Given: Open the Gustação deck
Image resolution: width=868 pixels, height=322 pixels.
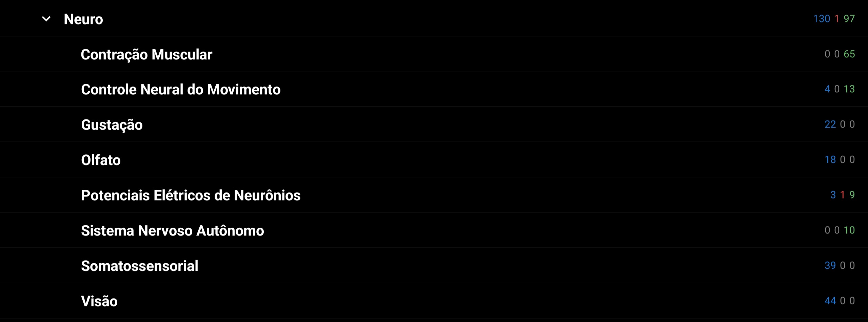Looking at the screenshot, I should click(x=112, y=125).
